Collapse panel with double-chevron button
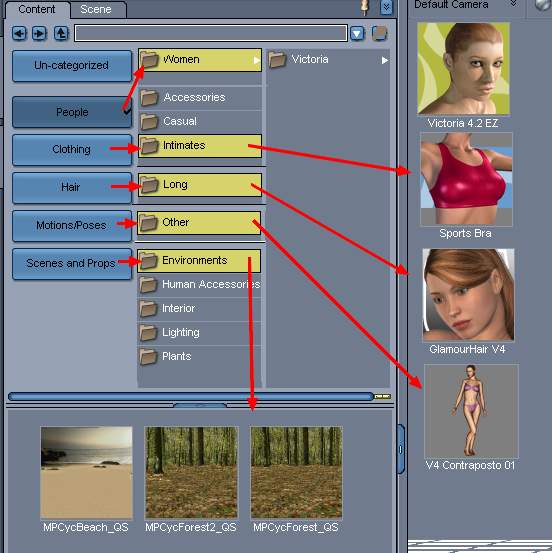The image size is (552, 553). point(386,7)
